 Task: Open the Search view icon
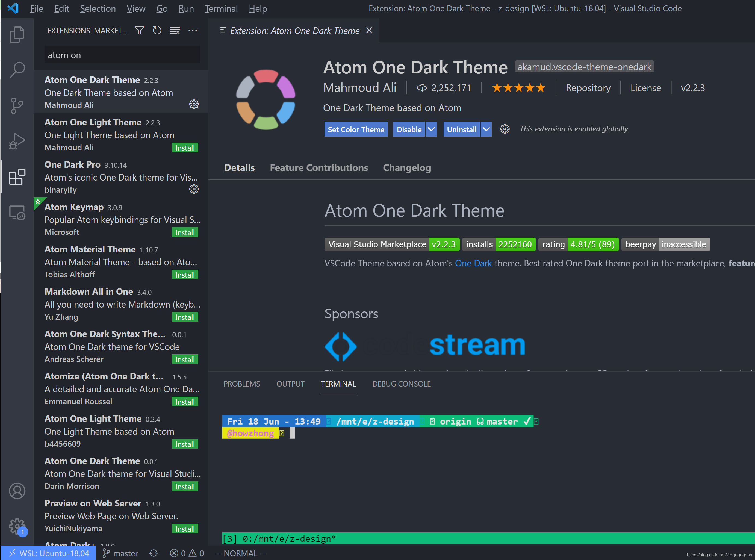pyautogui.click(x=17, y=70)
